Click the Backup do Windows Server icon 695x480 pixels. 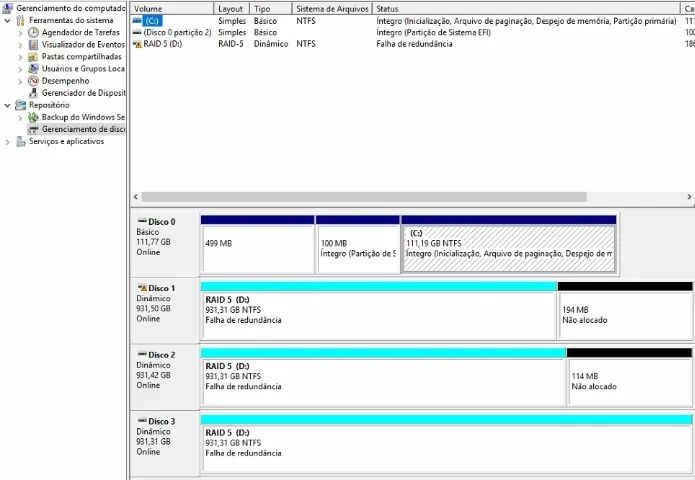click(x=33, y=117)
